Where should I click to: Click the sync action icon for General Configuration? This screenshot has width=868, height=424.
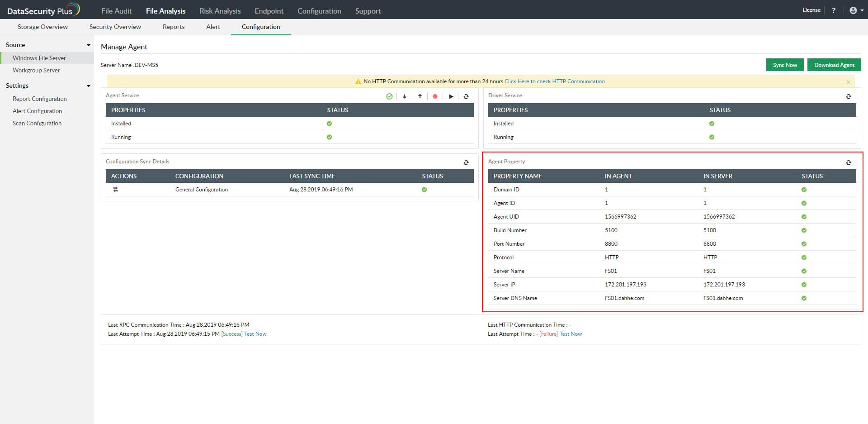click(116, 190)
